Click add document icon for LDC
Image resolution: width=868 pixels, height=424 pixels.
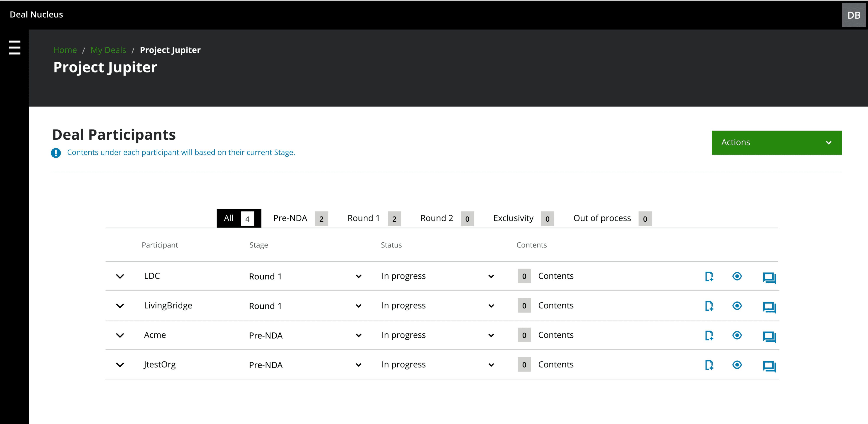[709, 276]
